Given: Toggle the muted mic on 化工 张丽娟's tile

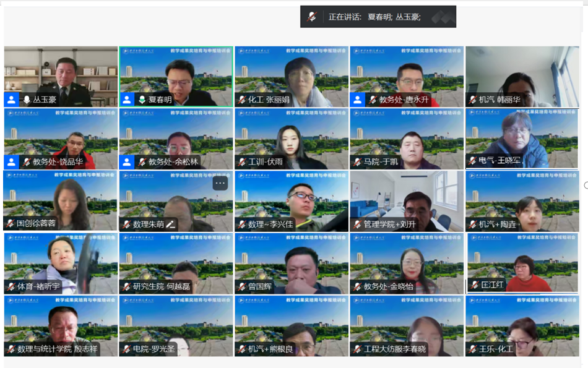Looking at the screenshot, I should (x=241, y=100).
